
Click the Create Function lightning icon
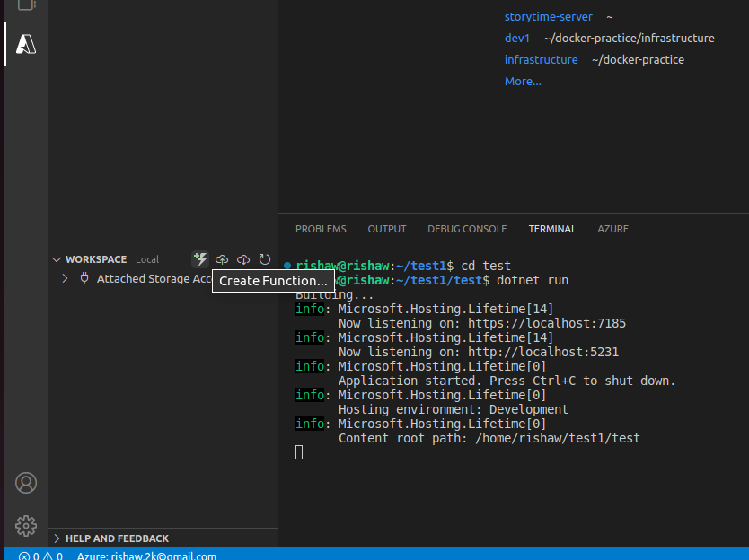click(200, 259)
